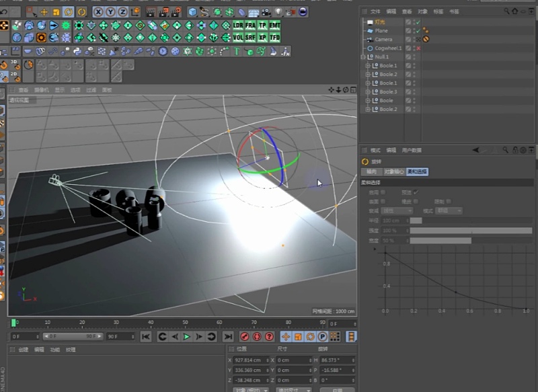Click the Cube primitive icon in the toolbar

[191, 11]
